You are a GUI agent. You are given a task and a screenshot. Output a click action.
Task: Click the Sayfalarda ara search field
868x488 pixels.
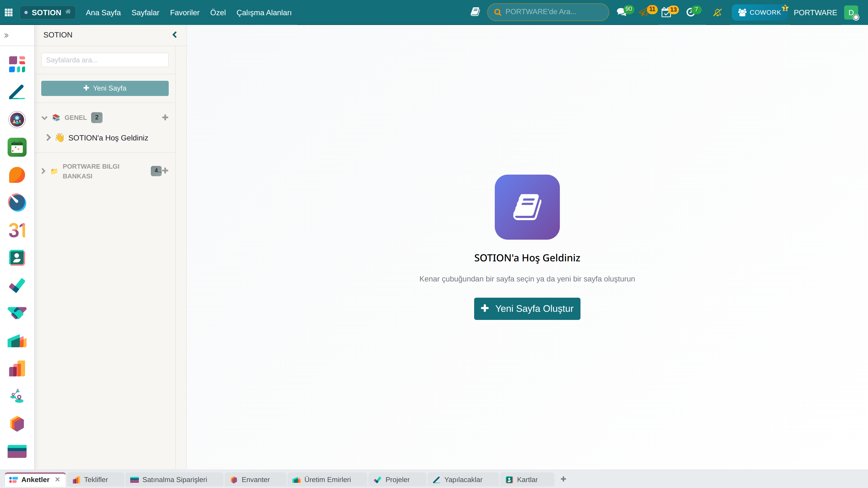[105, 60]
